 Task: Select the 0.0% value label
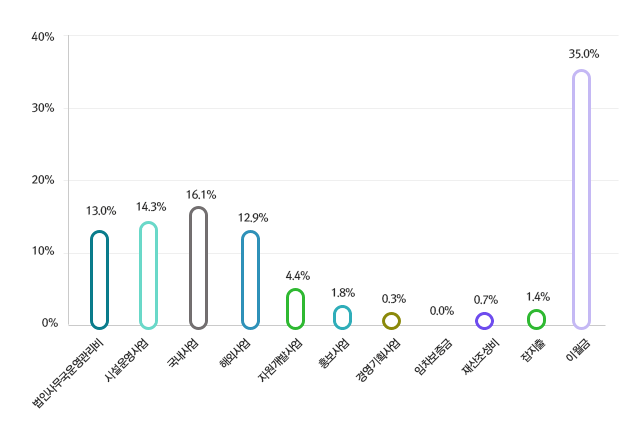click(x=441, y=311)
